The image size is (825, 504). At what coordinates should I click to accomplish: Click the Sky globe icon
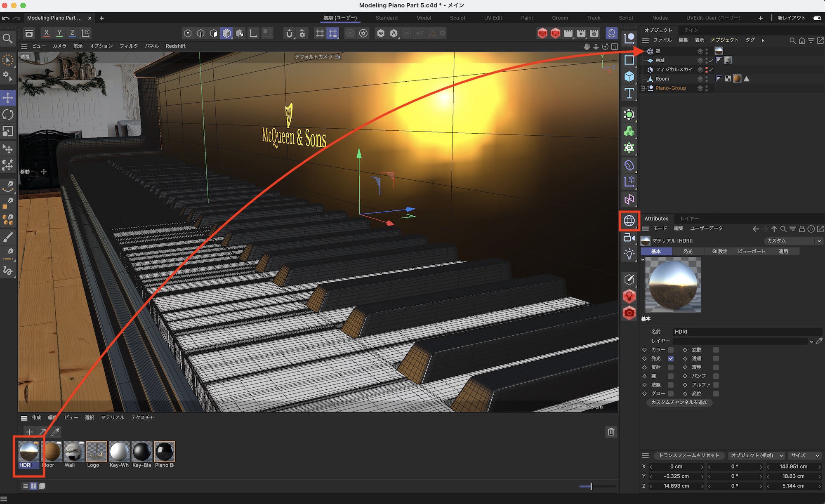click(629, 221)
